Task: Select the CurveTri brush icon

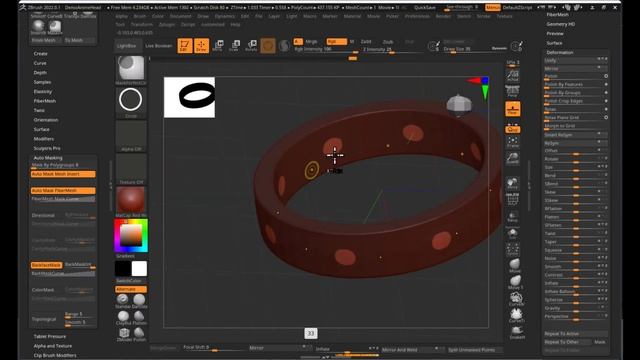Action: pos(516,316)
